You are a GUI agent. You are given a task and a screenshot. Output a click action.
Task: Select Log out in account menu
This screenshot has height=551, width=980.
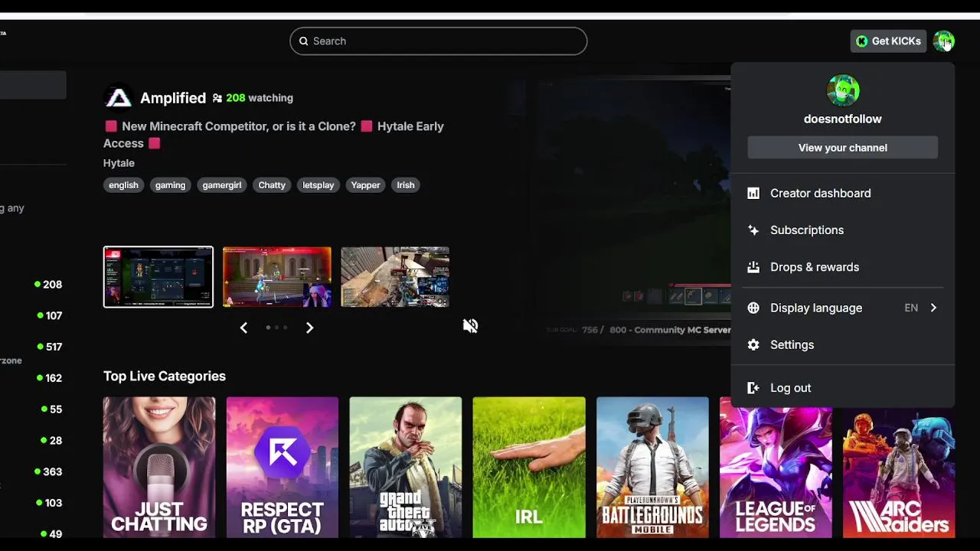(842, 388)
